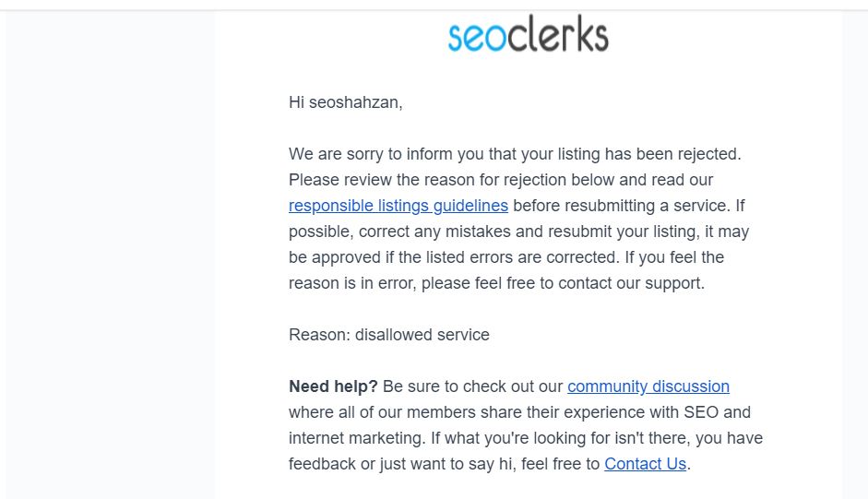Screen dimensions: 868x499
Task: Select the "Reason:" label text
Action: (319, 335)
